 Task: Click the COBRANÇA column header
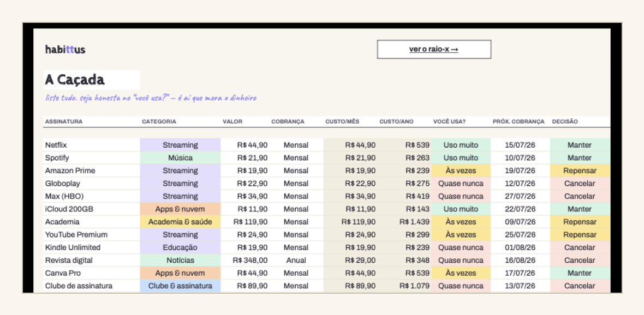click(x=288, y=122)
